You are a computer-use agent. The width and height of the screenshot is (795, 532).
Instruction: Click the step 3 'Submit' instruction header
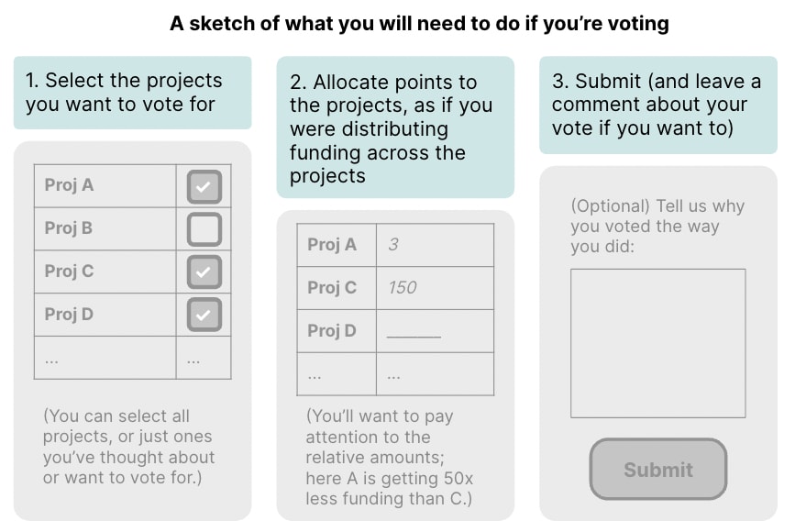tap(657, 105)
